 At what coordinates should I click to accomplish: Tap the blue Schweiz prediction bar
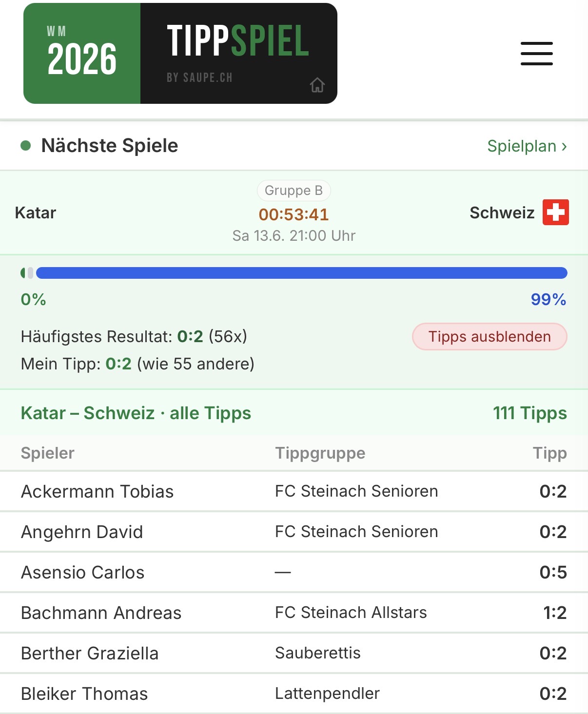tap(302, 273)
